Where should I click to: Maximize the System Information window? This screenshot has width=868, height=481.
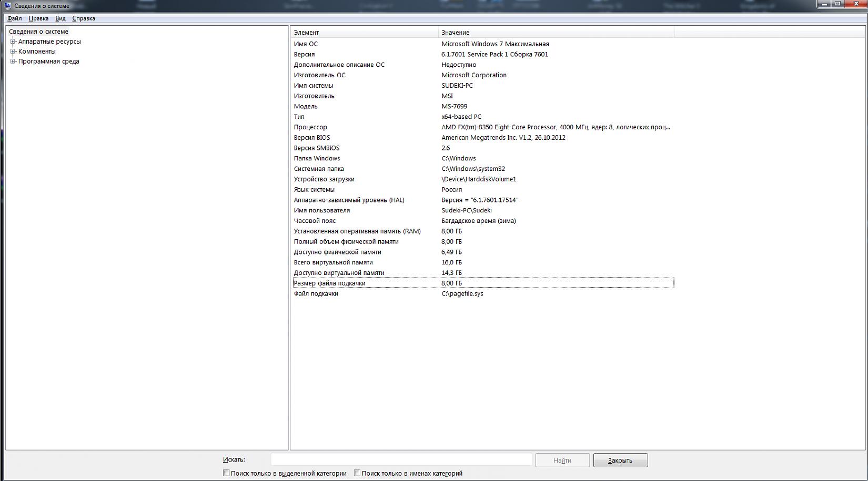coord(838,4)
